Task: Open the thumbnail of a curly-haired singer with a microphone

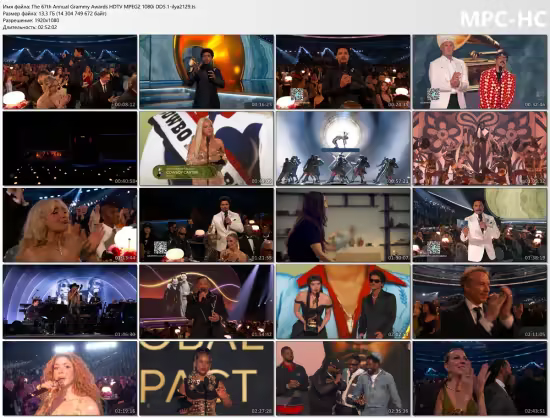Action: tap(70, 378)
